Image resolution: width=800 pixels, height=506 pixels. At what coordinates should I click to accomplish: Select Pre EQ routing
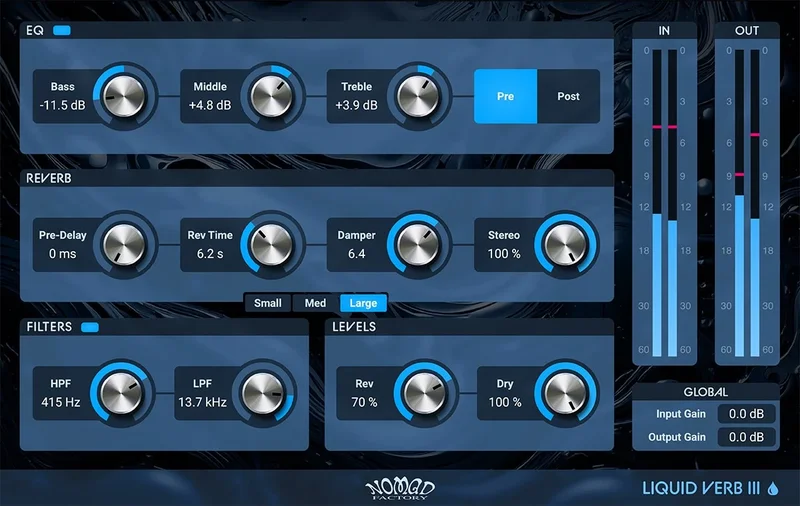tap(505, 96)
